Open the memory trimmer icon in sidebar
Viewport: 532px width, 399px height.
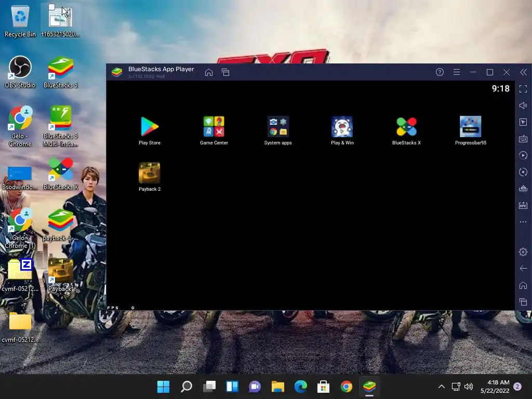[523, 189]
